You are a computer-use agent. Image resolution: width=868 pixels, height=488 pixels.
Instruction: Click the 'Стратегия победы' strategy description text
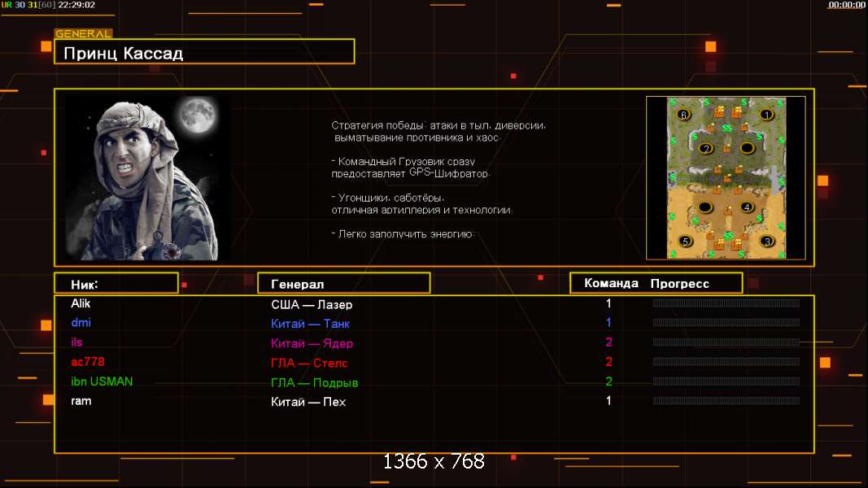pyautogui.click(x=438, y=132)
